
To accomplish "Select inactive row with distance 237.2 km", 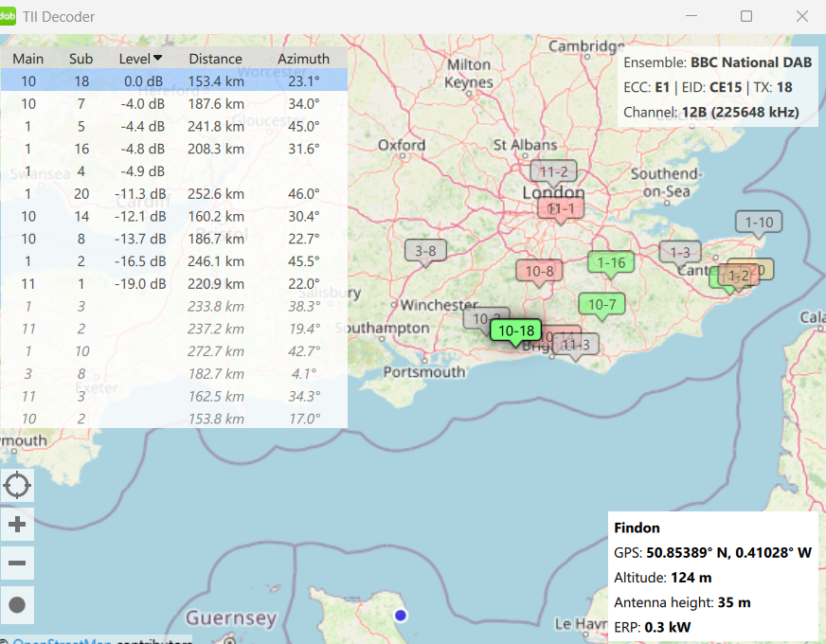I will (174, 330).
